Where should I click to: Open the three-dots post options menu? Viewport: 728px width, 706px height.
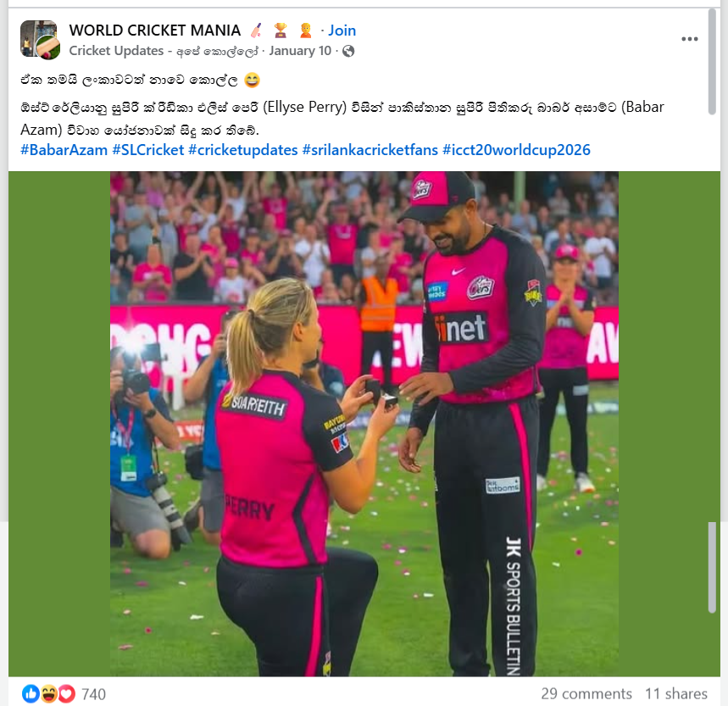(690, 39)
